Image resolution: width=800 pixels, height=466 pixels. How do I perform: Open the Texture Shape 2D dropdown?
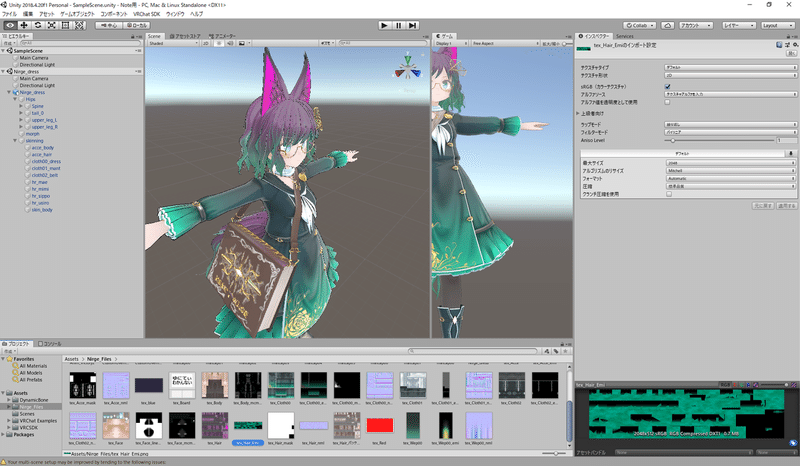point(731,75)
